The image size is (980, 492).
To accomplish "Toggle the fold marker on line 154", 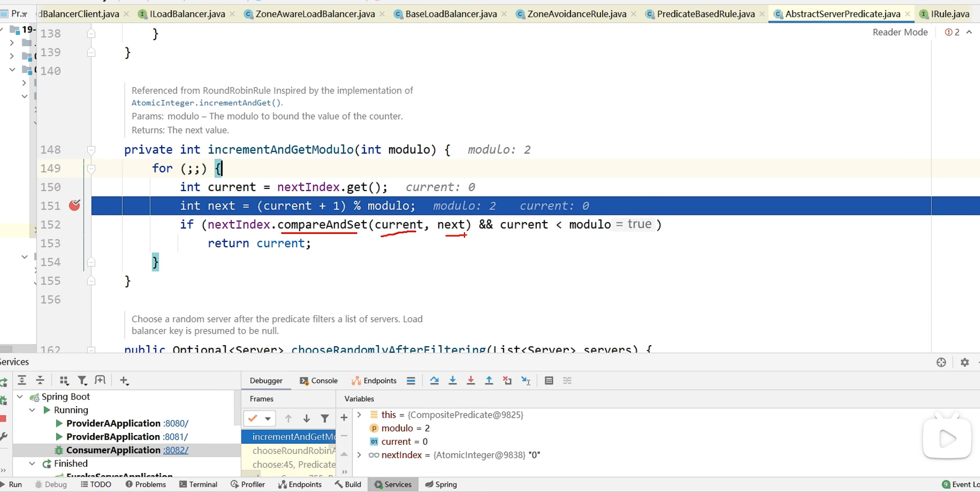I will [x=91, y=262].
